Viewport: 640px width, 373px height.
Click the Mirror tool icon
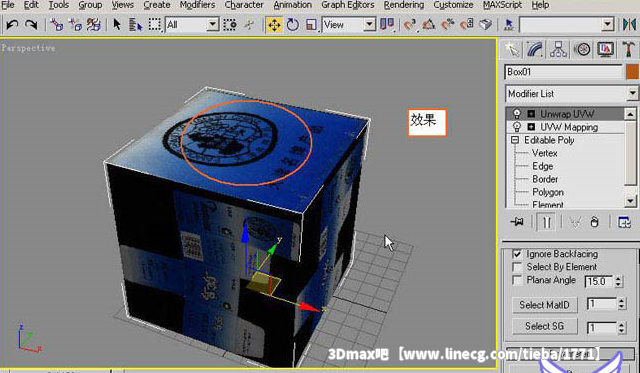(x=629, y=25)
